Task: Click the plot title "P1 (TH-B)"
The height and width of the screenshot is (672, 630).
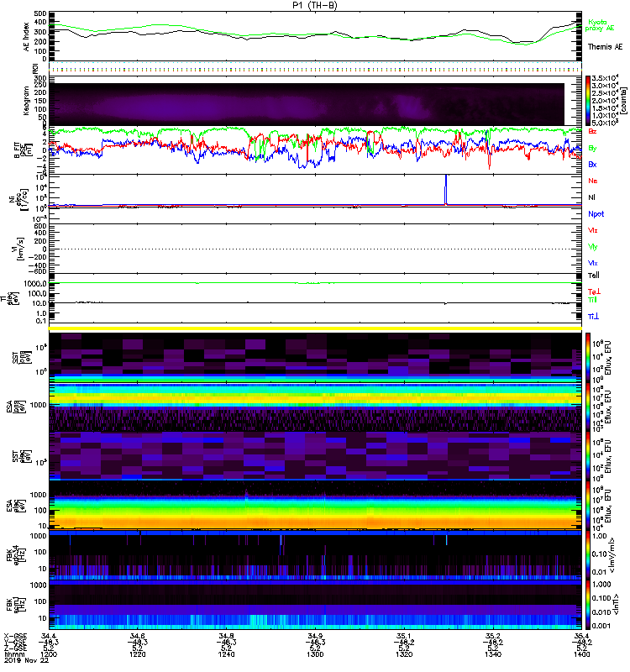Action: 314,5
